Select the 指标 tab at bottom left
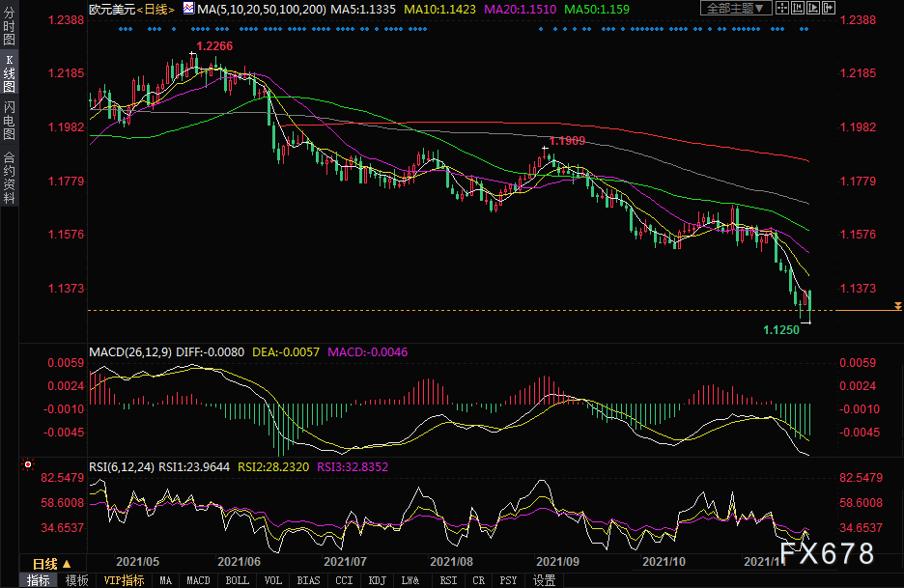 (39, 580)
